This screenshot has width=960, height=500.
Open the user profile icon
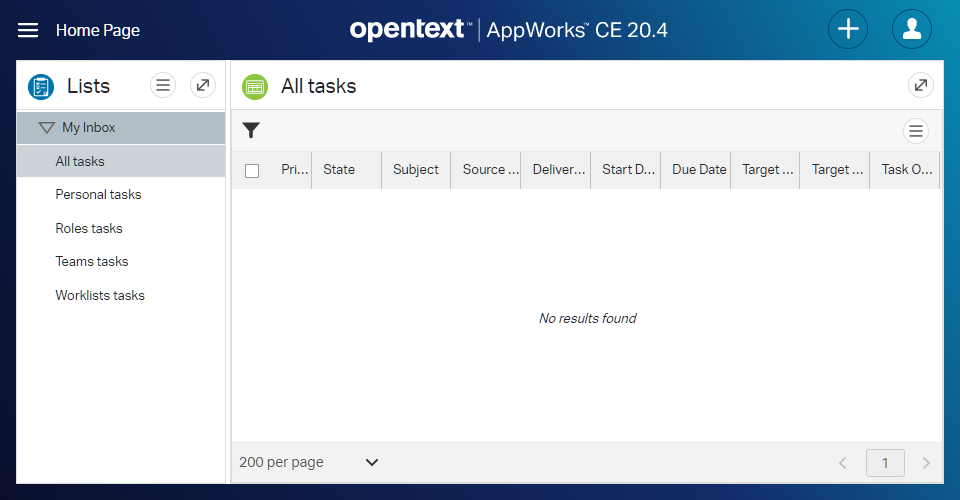tap(912, 29)
